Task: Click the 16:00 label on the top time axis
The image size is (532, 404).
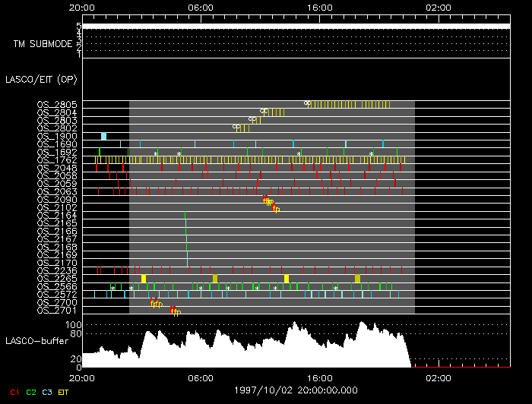Action: point(318,7)
